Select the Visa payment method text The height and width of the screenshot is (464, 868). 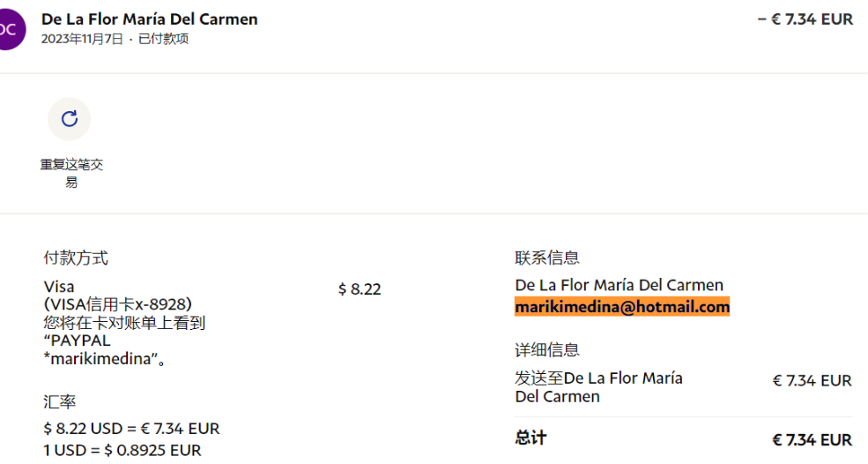point(59,287)
